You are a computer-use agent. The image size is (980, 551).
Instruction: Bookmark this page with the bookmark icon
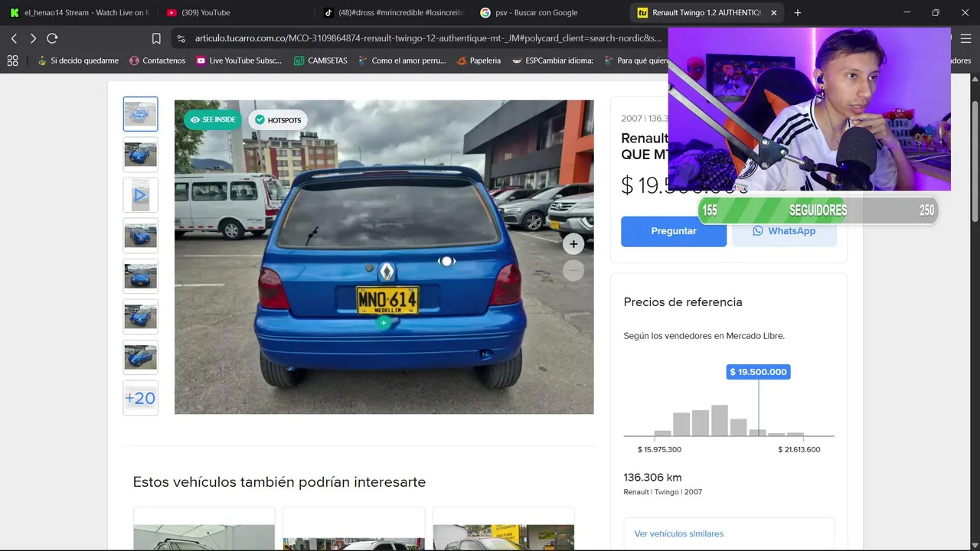(x=156, y=38)
